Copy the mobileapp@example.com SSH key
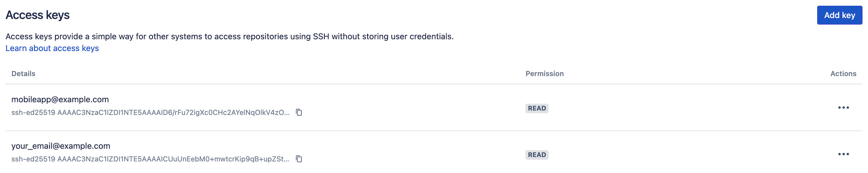This screenshot has width=868, height=173. tap(299, 112)
